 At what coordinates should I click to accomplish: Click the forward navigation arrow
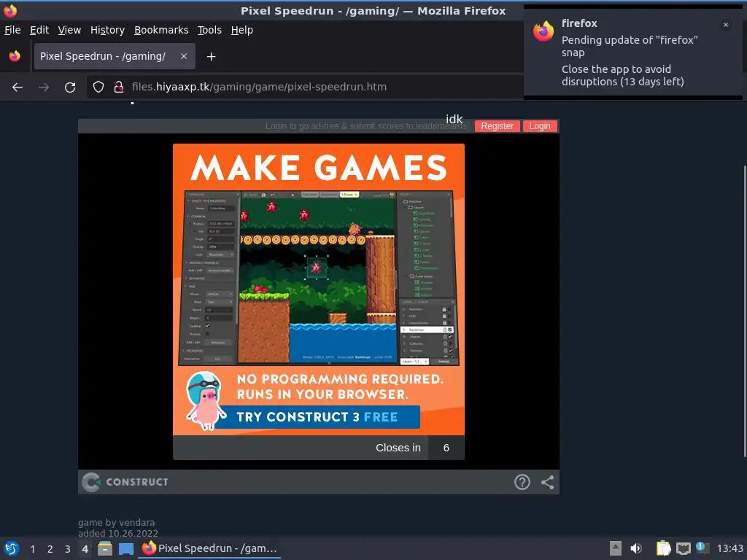pyautogui.click(x=44, y=87)
